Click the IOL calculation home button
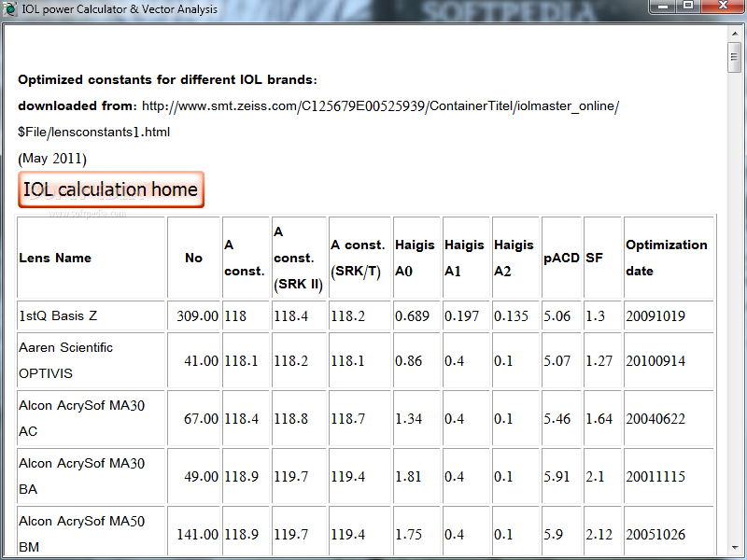Image resolution: width=747 pixels, height=560 pixels. coord(111,189)
